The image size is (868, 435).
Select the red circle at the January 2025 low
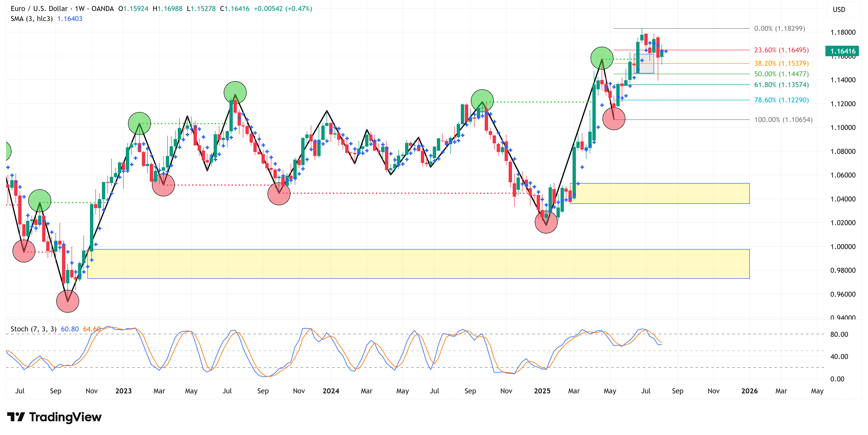pos(546,222)
